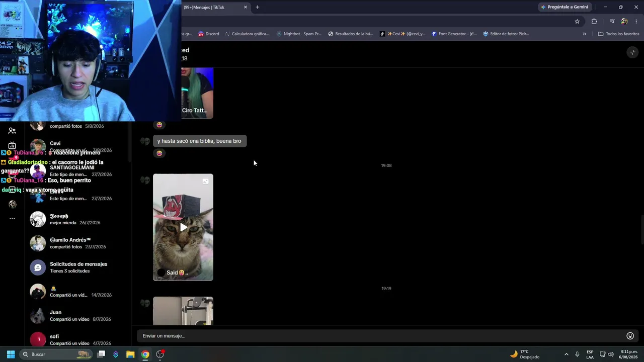Screen dimensions: 644x362
Task: Open the Cevi conversation
Action: pos(78,147)
